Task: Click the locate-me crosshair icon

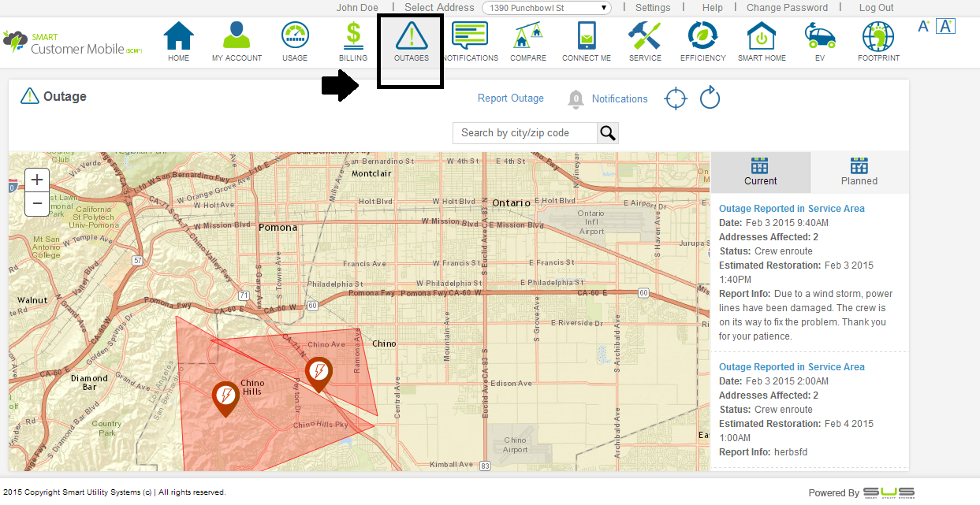Action: (676, 98)
